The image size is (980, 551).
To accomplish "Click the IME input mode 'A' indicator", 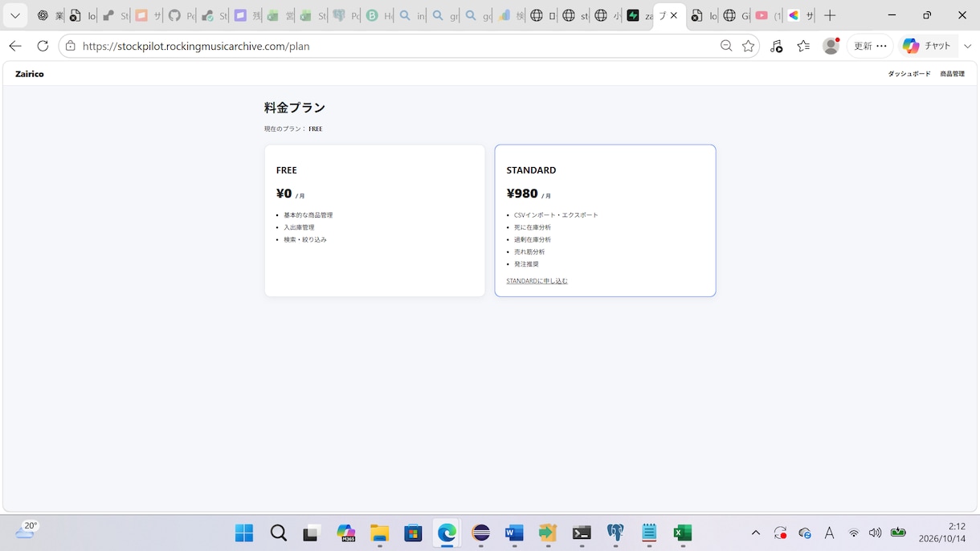I will pos(830,533).
